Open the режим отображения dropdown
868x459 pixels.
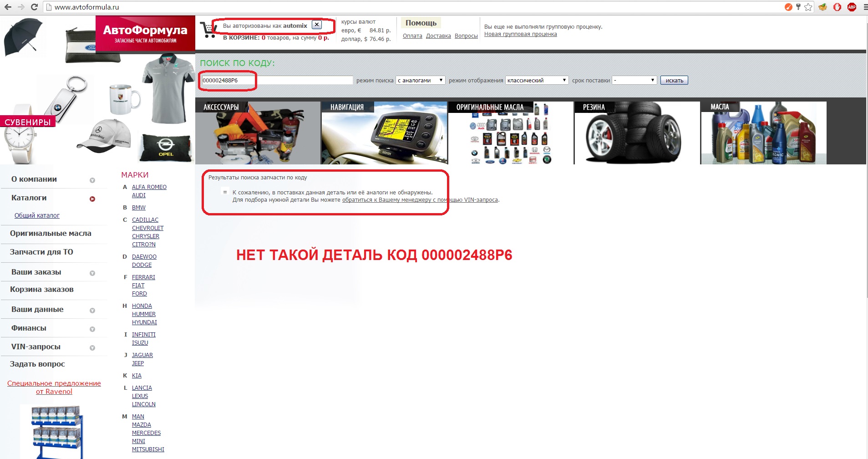[x=537, y=80]
